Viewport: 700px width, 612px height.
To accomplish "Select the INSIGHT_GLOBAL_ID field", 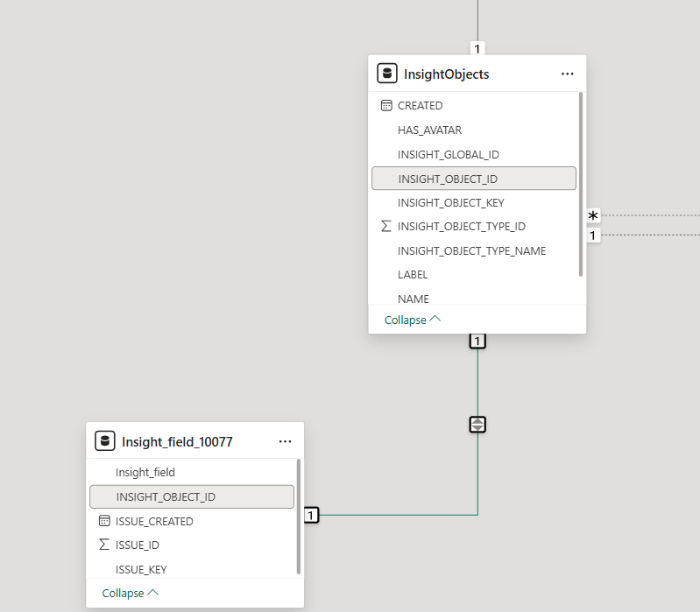I will click(448, 154).
